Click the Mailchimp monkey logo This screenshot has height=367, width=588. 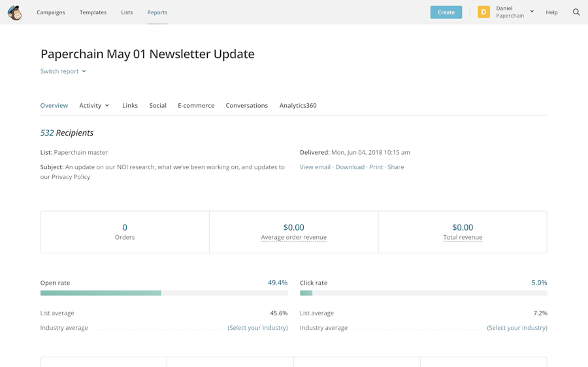point(14,13)
